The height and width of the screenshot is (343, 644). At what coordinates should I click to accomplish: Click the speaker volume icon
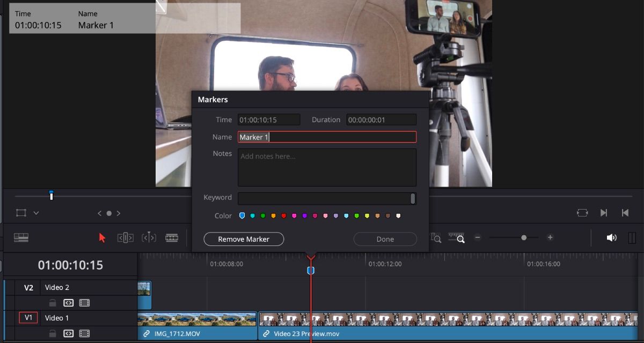[x=611, y=237]
